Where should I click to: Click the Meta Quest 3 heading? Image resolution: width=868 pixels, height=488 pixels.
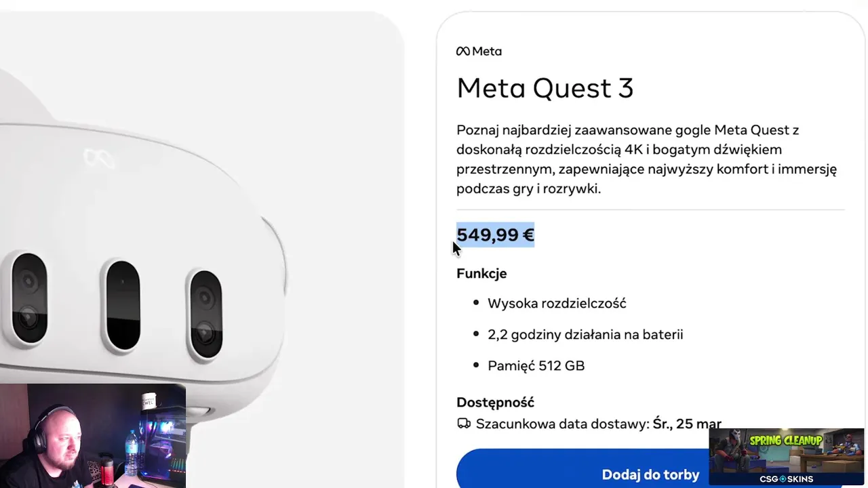(545, 88)
